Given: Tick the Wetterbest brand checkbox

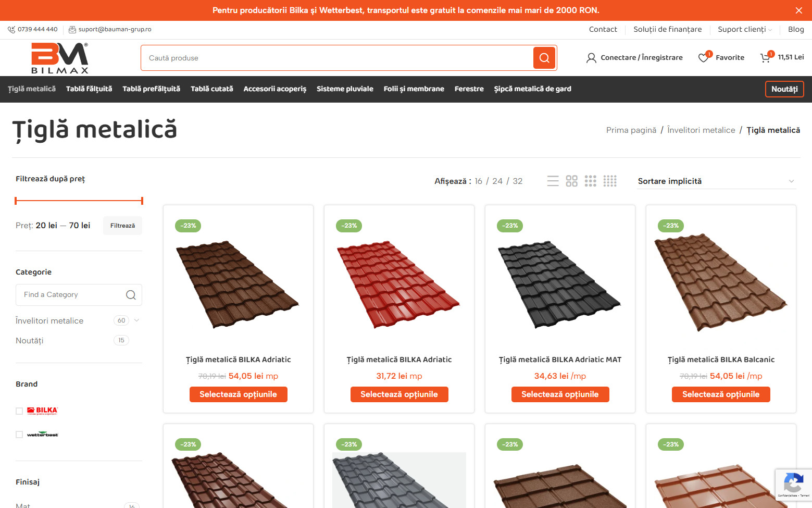Looking at the screenshot, I should [x=19, y=435].
